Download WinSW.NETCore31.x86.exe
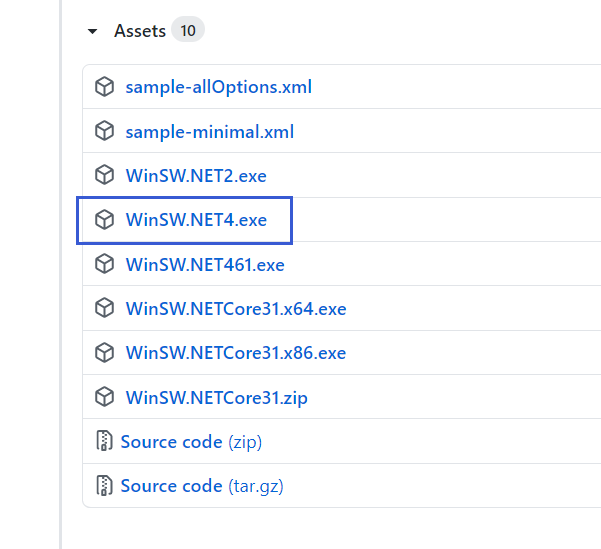 point(236,352)
